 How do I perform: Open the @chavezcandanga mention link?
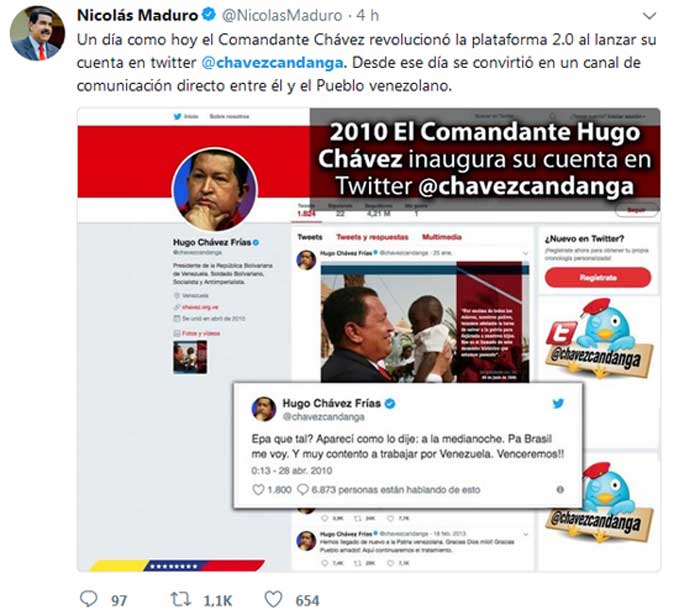click(272, 62)
